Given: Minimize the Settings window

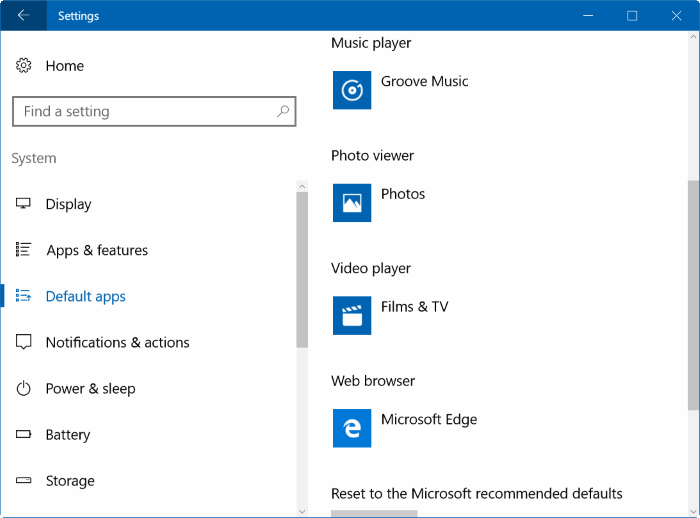Looking at the screenshot, I should [588, 16].
